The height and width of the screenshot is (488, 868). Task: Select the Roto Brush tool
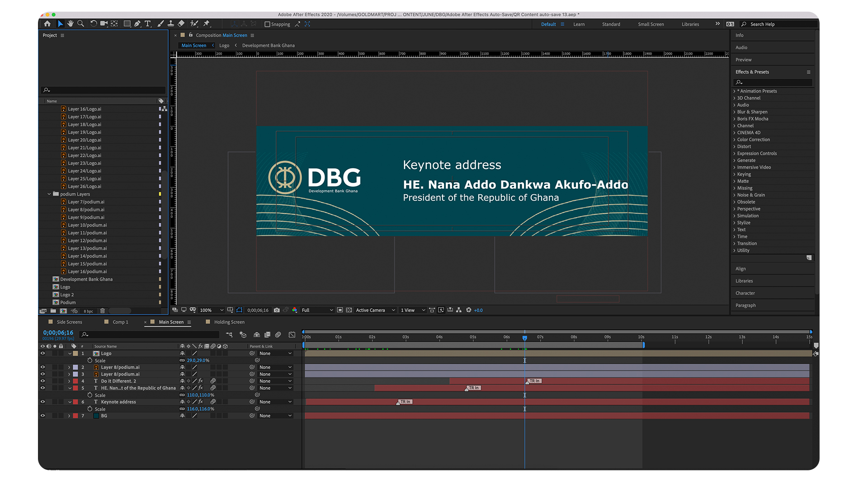pos(194,24)
